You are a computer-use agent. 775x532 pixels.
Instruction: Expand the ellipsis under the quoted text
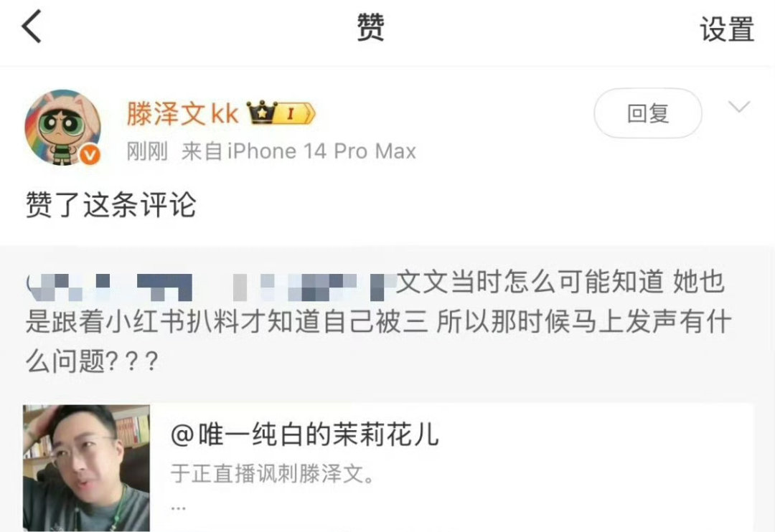point(178,508)
